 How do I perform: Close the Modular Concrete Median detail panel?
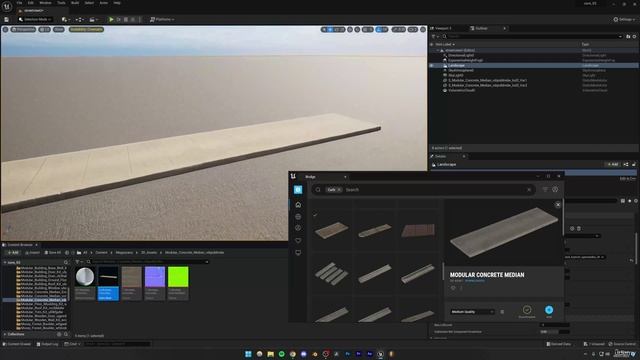(558, 204)
